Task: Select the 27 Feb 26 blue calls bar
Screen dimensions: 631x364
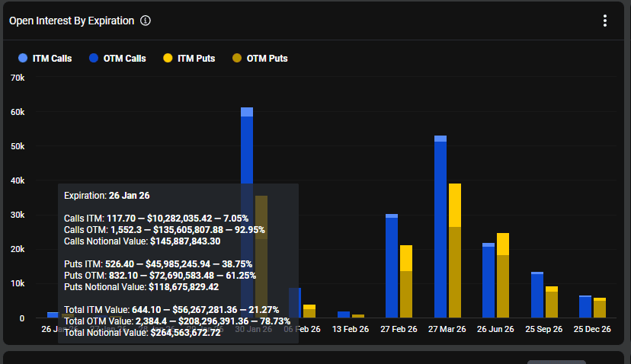Action: tap(392, 267)
